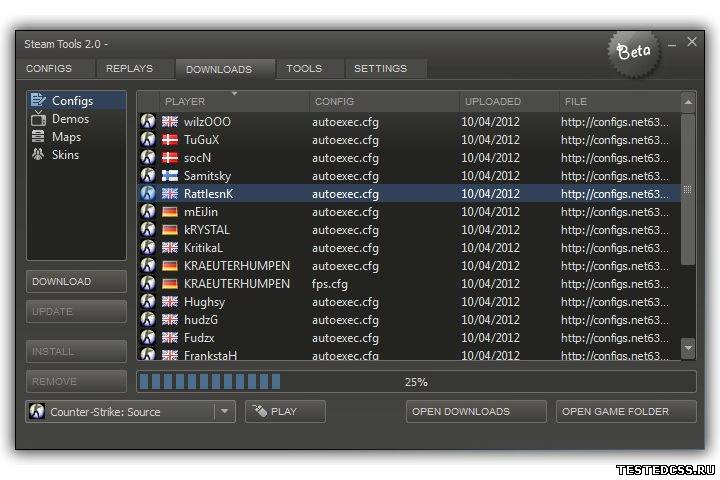The height and width of the screenshot is (480, 720).
Task: Select the KRAEUTERHUMPEN fps.cfg row
Action: coord(409,284)
